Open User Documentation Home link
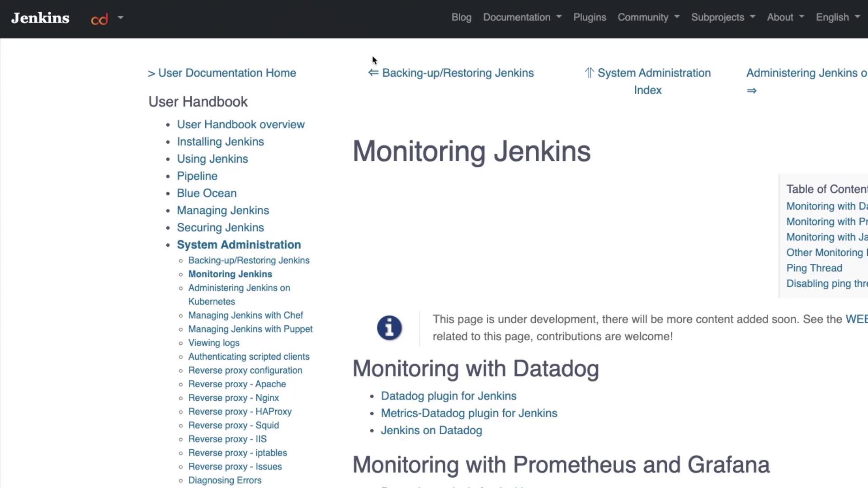This screenshot has height=488, width=868. (222, 73)
